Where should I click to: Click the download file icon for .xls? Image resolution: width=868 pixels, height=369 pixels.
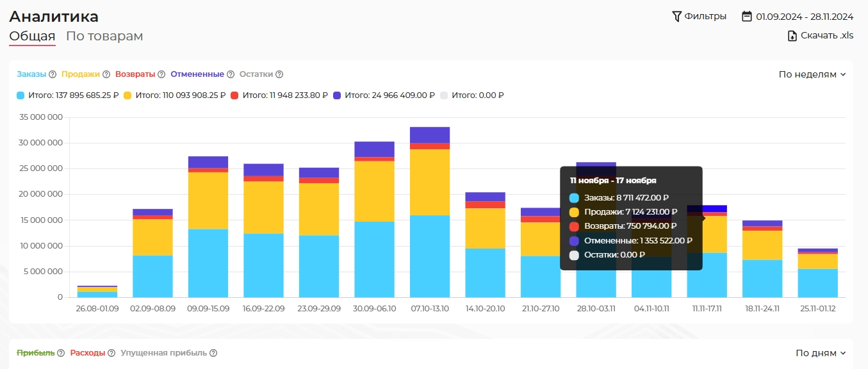792,36
